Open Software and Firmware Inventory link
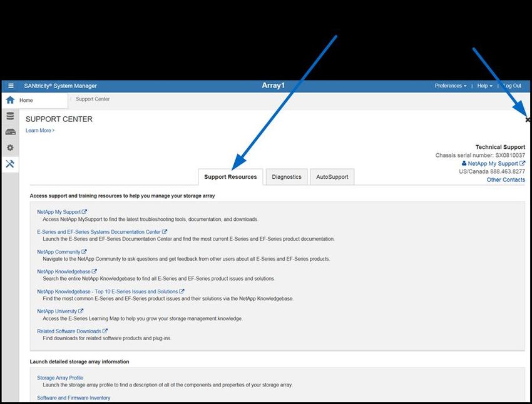This screenshot has height=404, width=532. 74,398
